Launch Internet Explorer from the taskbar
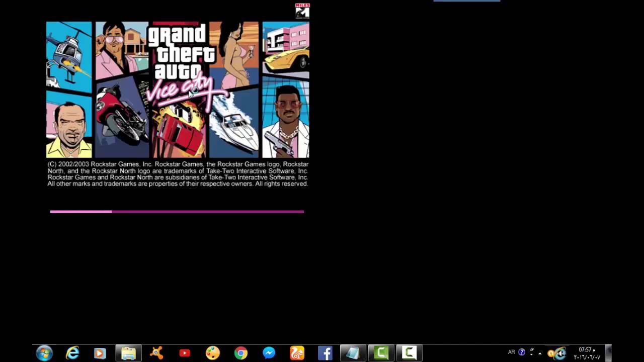 click(72, 353)
